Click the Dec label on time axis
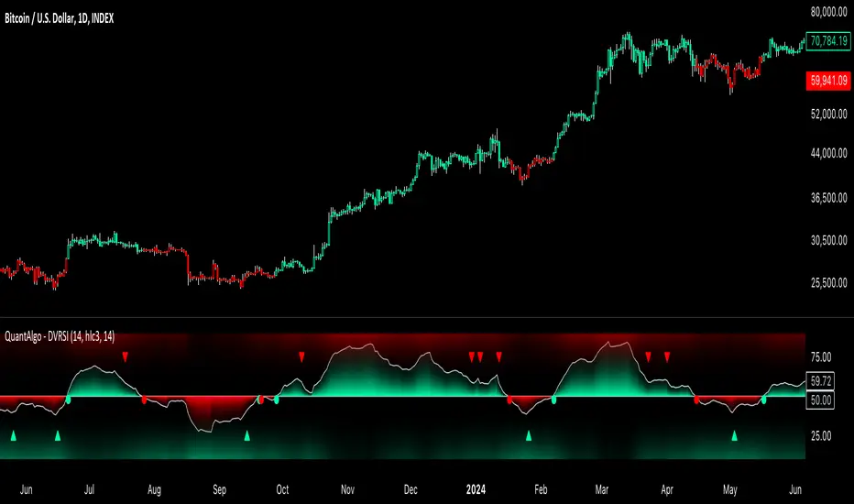854x504 pixels. [411, 489]
